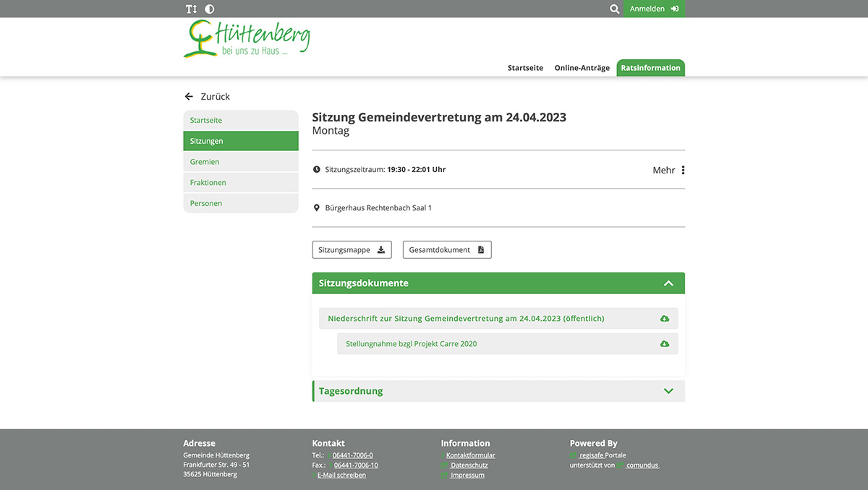Image resolution: width=868 pixels, height=490 pixels.
Task: Open the Kontaktformular link
Action: point(470,455)
